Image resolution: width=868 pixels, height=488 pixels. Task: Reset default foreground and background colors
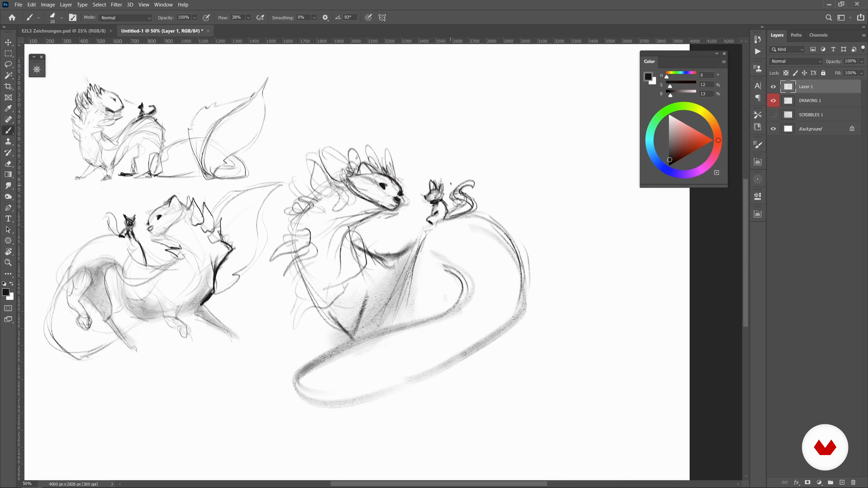[4, 284]
